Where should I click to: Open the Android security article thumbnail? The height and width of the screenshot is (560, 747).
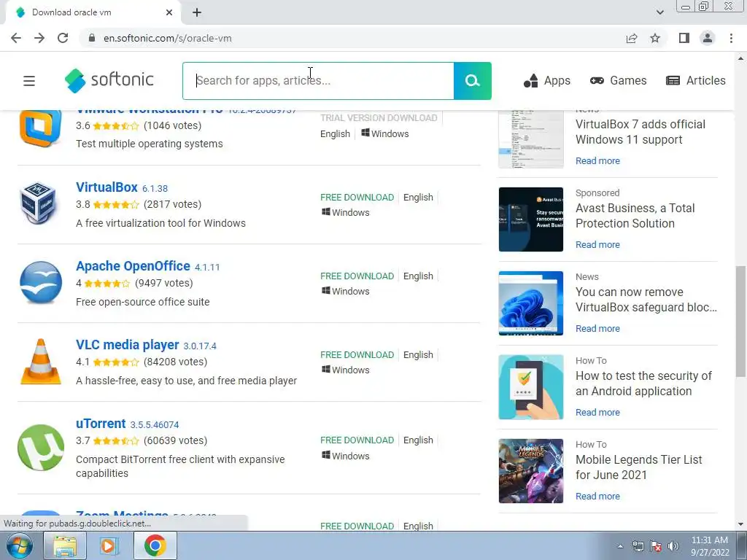point(531,386)
